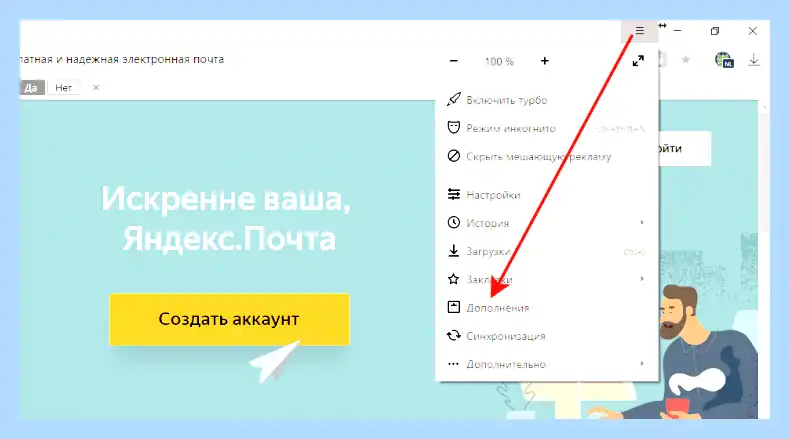Click the sync arrows icon
The image size is (790, 439).
(453, 335)
